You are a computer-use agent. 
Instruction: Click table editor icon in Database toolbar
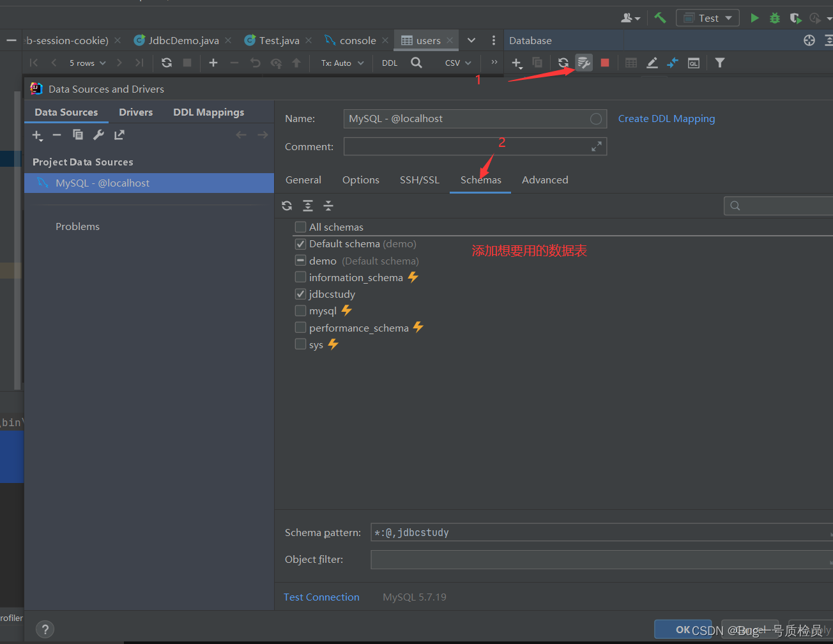click(631, 63)
